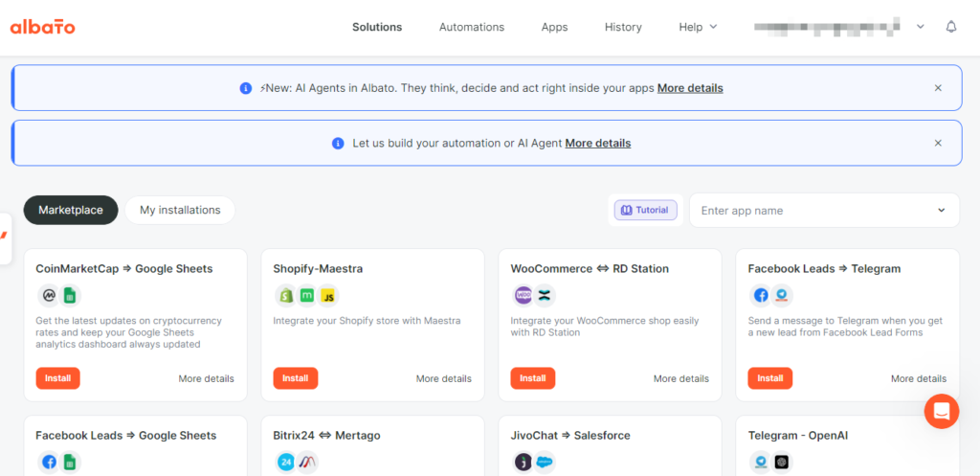This screenshot has width=980, height=476.
Task: Click the orange side tab on left edge
Action: point(5,238)
